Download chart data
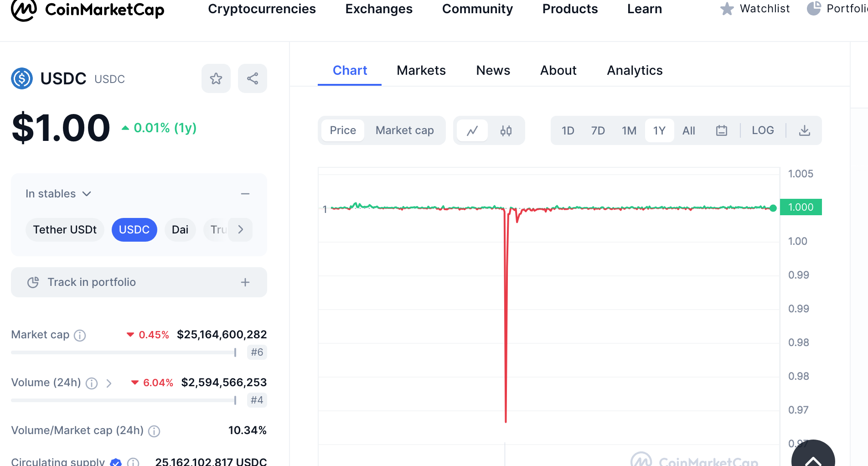 tap(805, 130)
